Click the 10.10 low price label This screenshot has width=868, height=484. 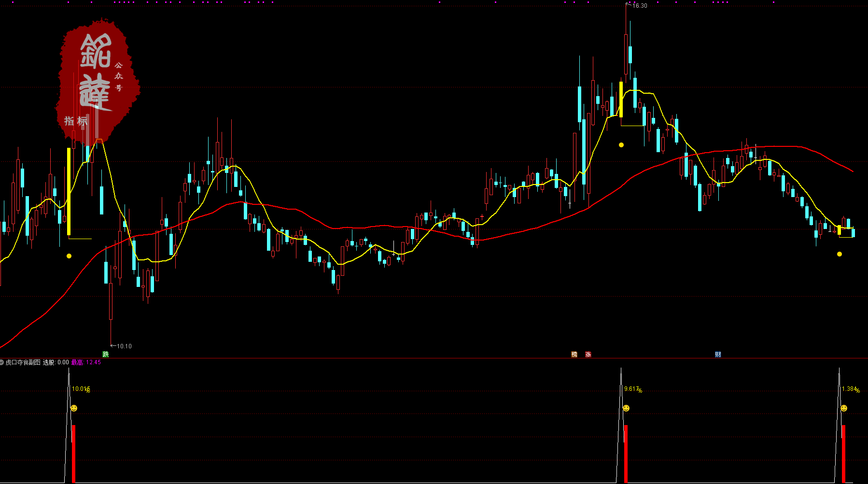124,346
